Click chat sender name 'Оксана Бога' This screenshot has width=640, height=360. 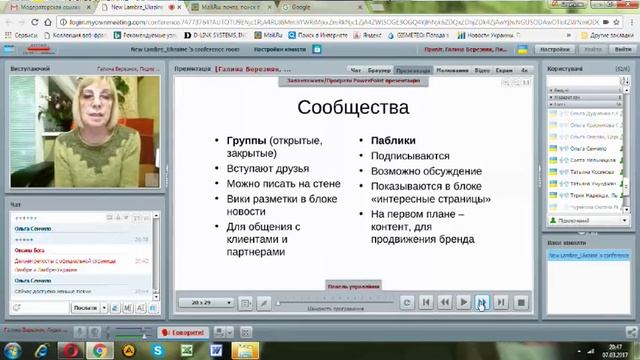[x=29, y=250]
